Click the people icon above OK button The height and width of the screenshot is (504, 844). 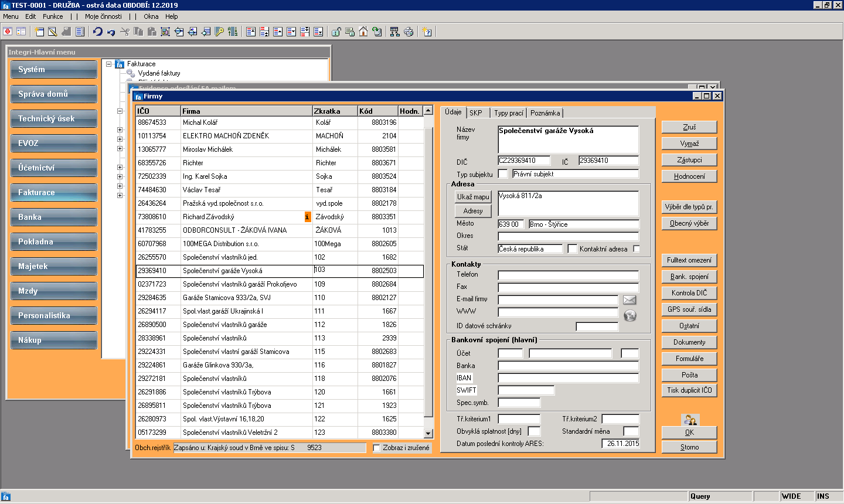pos(689,420)
